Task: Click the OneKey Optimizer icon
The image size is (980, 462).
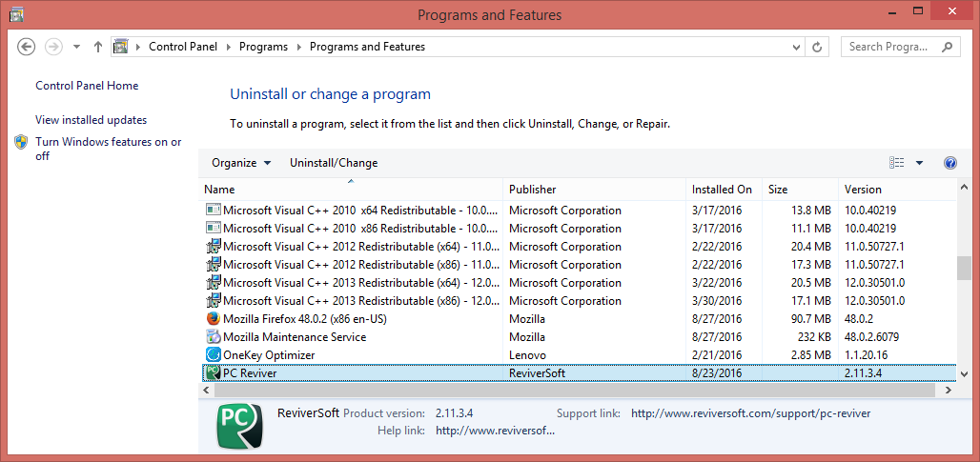Action: [214, 355]
